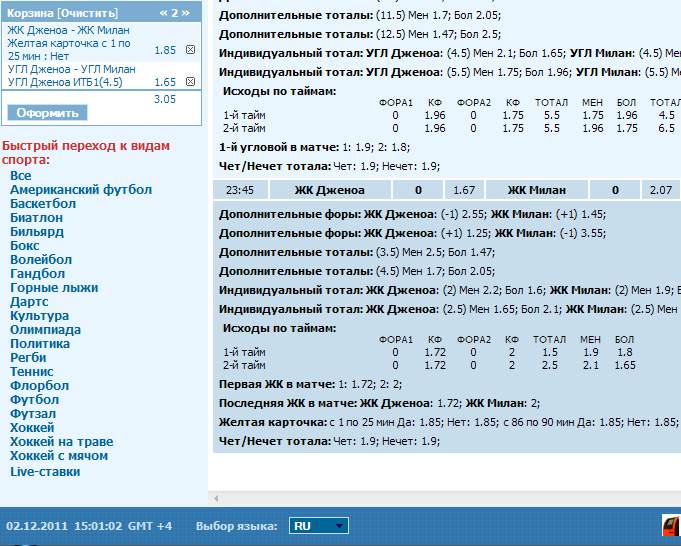Open Футзал category
The height and width of the screenshot is (546, 681).
pyautogui.click(x=33, y=414)
